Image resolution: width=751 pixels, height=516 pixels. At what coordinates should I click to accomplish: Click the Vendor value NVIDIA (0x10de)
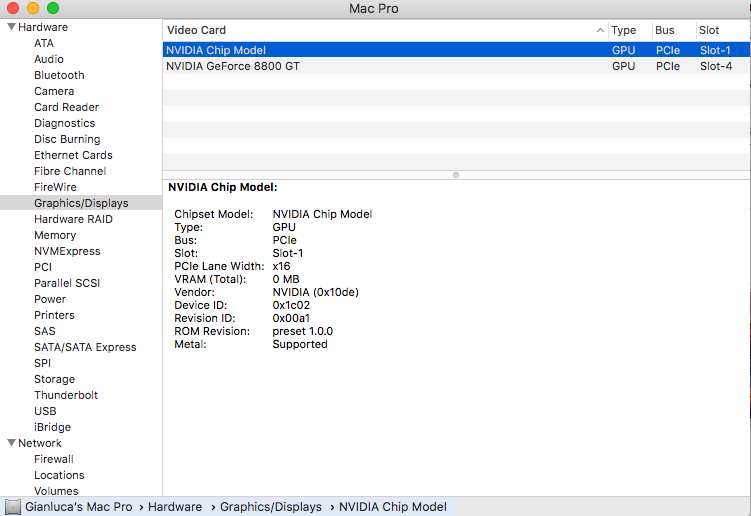pyautogui.click(x=315, y=292)
